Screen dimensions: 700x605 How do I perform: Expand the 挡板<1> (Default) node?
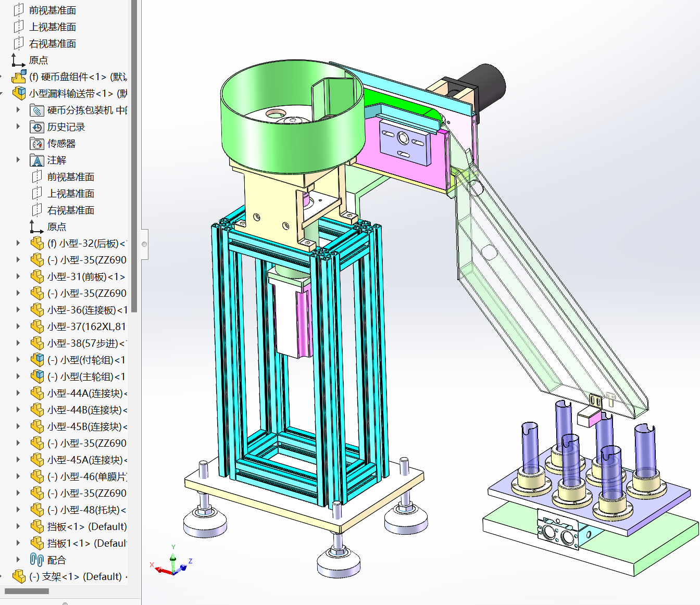click(x=18, y=526)
